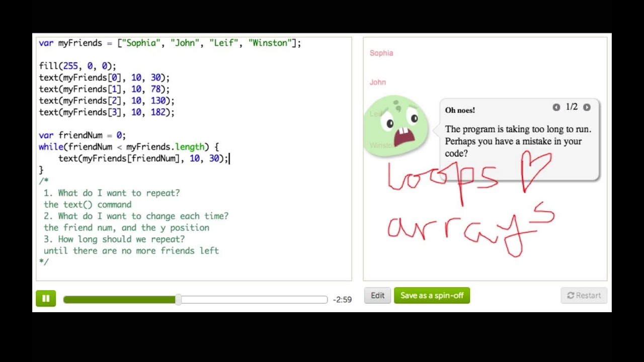Click the remaining time -2:59 label

pyautogui.click(x=343, y=300)
